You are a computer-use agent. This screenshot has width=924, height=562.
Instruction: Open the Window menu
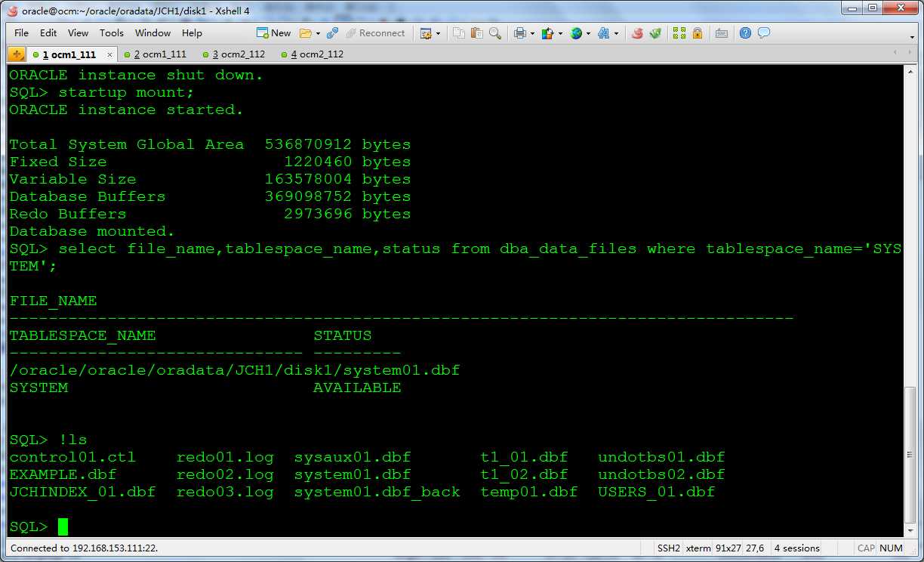pyautogui.click(x=152, y=33)
